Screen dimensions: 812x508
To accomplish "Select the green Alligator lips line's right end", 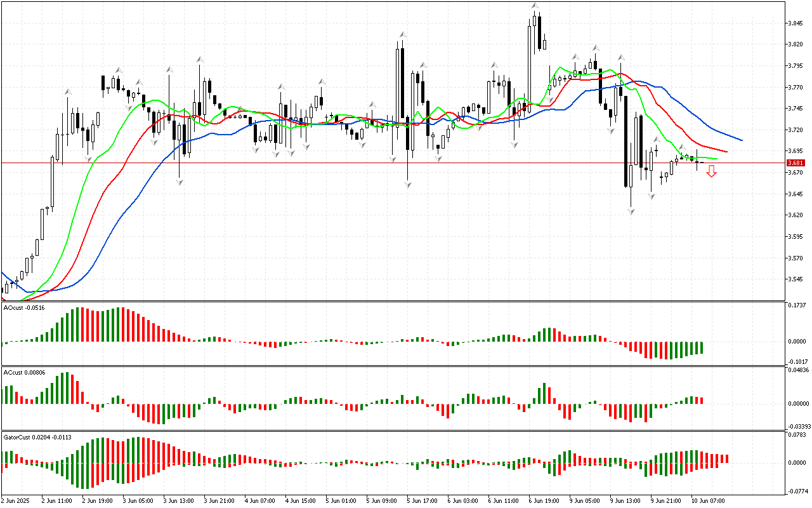I will (x=715, y=159).
